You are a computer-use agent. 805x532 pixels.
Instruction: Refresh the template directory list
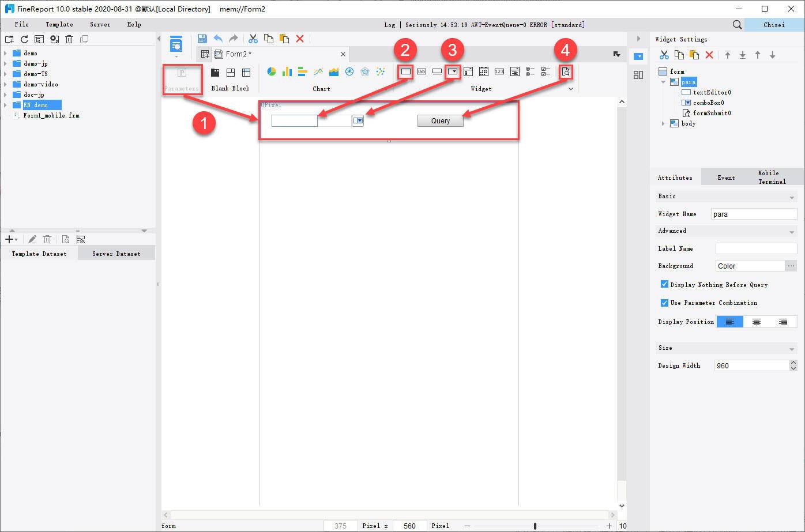pyautogui.click(x=24, y=39)
